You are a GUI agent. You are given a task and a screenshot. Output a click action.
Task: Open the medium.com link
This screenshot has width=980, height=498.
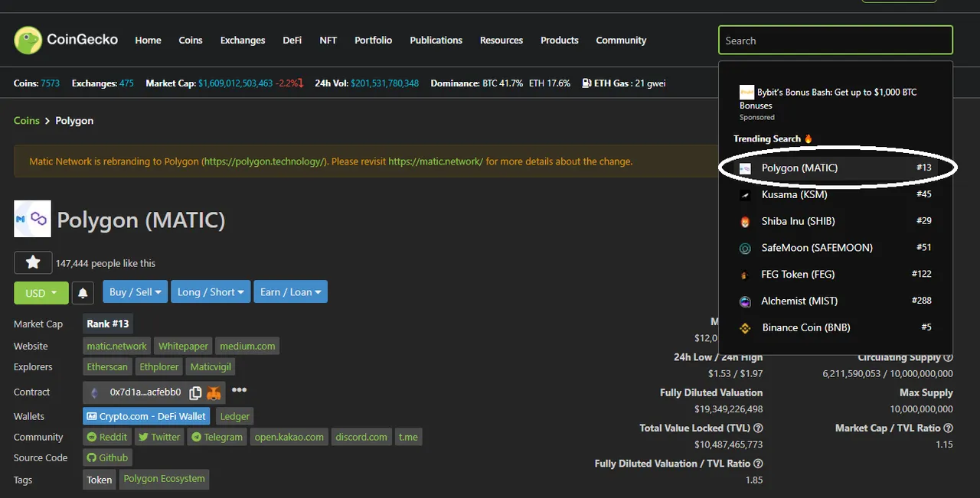[x=247, y=346]
